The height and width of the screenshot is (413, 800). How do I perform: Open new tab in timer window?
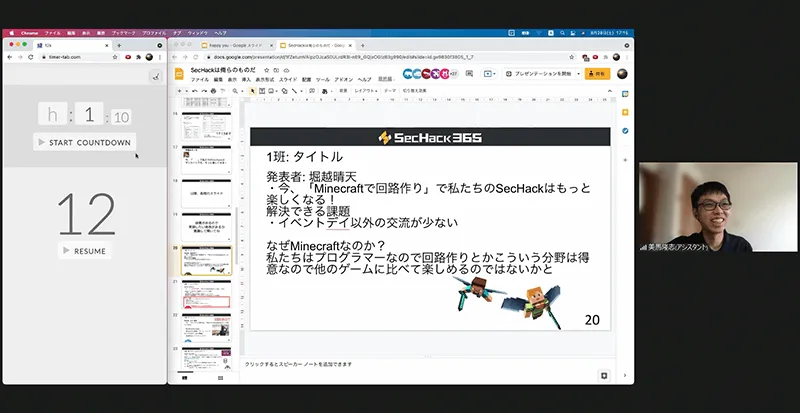119,45
